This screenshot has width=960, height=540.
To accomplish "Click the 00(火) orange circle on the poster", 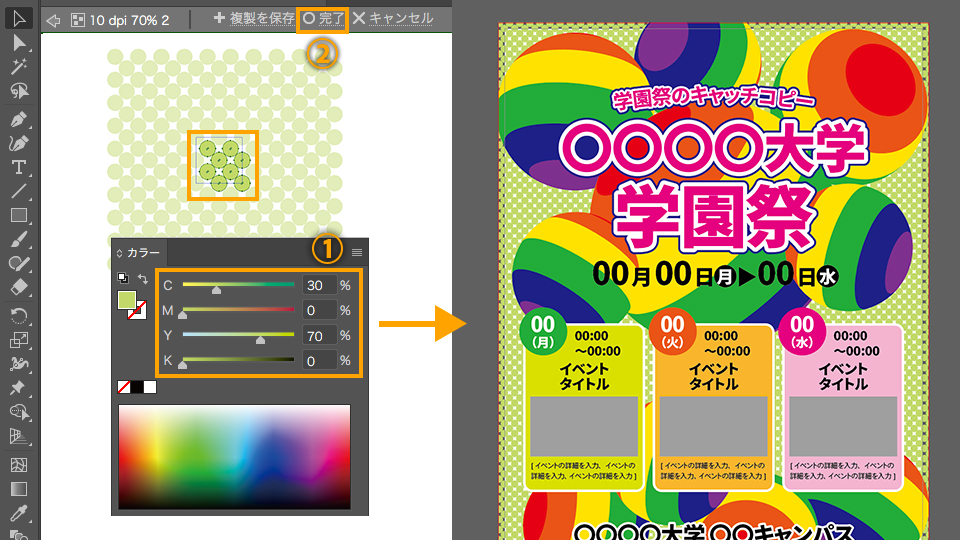I will click(x=672, y=332).
